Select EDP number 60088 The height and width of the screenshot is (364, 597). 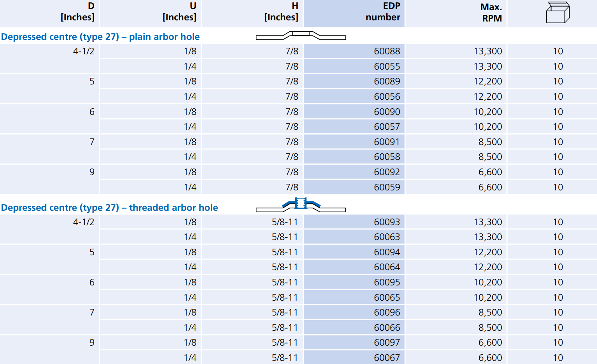click(387, 51)
